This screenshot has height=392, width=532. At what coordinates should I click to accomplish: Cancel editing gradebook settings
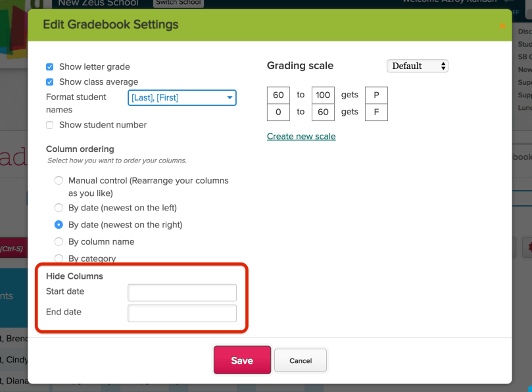[301, 360]
